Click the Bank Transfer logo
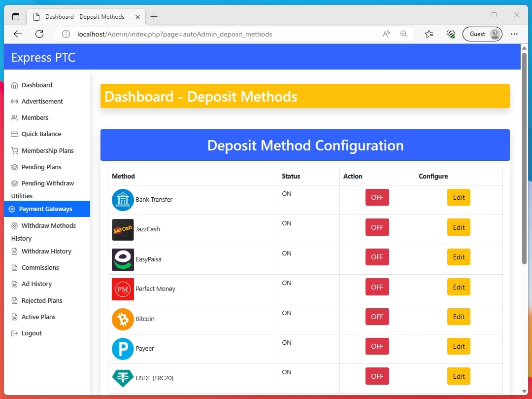Image resolution: width=532 pixels, height=399 pixels. [x=123, y=200]
